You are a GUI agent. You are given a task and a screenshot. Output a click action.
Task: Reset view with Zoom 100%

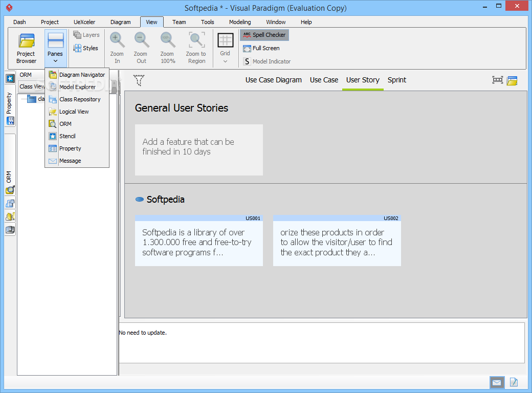[168, 48]
